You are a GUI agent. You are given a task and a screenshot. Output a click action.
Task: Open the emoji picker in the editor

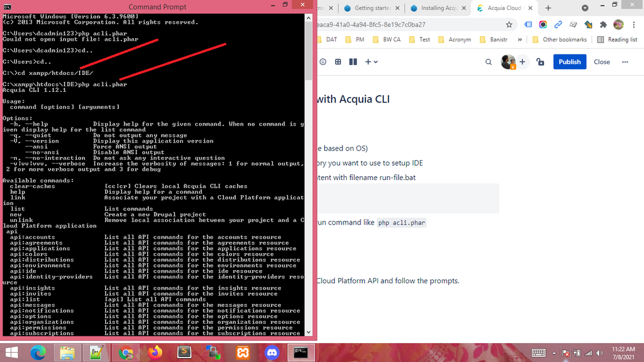click(323, 61)
